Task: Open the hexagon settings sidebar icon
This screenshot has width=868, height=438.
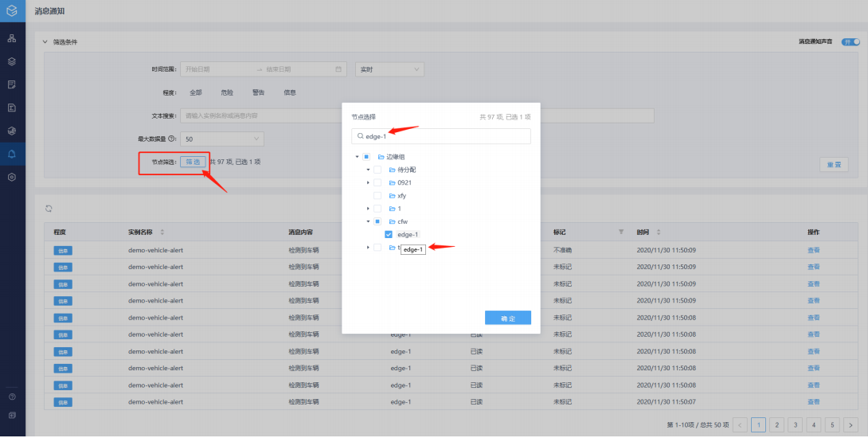Action: point(12,178)
